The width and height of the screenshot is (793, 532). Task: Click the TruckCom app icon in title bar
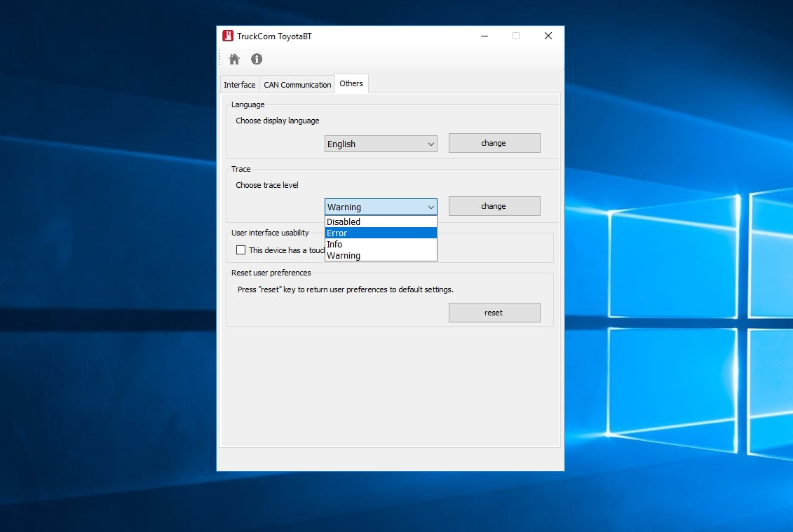(x=228, y=36)
